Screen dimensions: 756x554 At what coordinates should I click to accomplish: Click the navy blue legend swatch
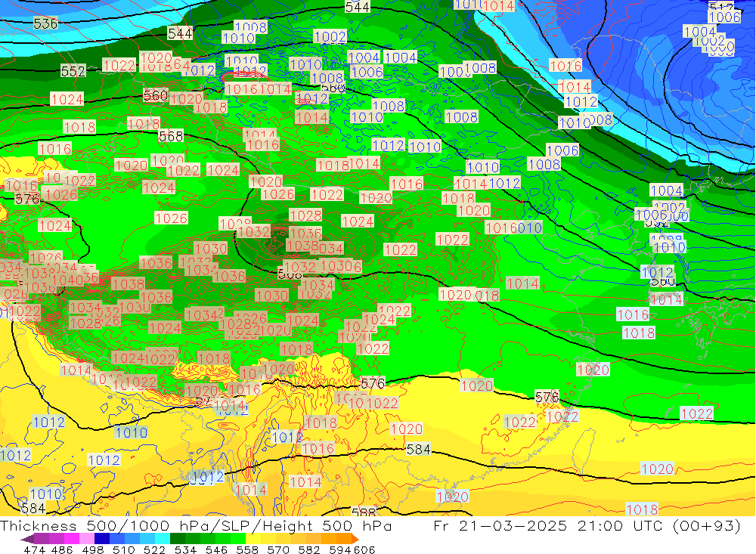coord(102,539)
